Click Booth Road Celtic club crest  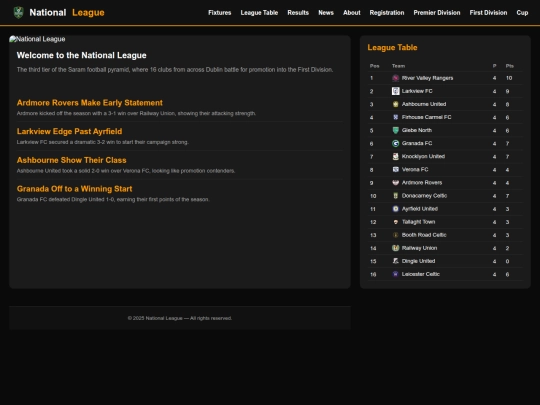pyautogui.click(x=395, y=235)
